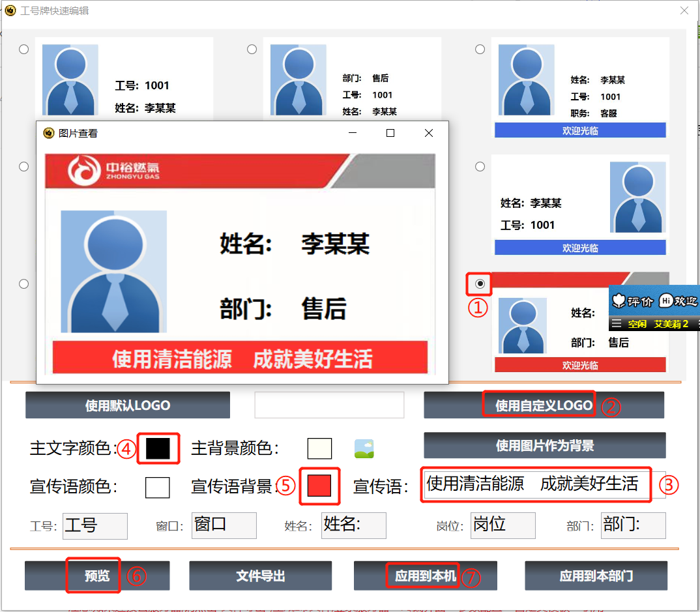Screen dimensions: 700x612
Task: Select radio button for template with photo on right
Action: (x=480, y=166)
